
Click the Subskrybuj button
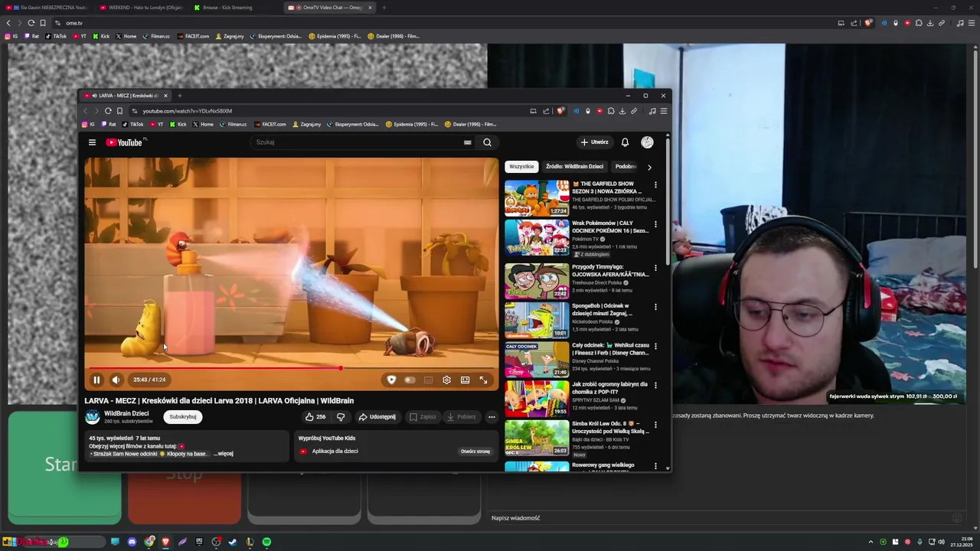pos(183,417)
